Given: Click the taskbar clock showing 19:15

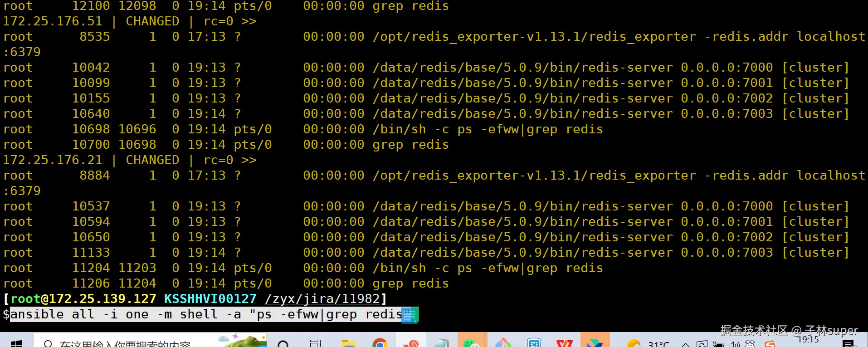Looking at the screenshot, I should [808, 340].
